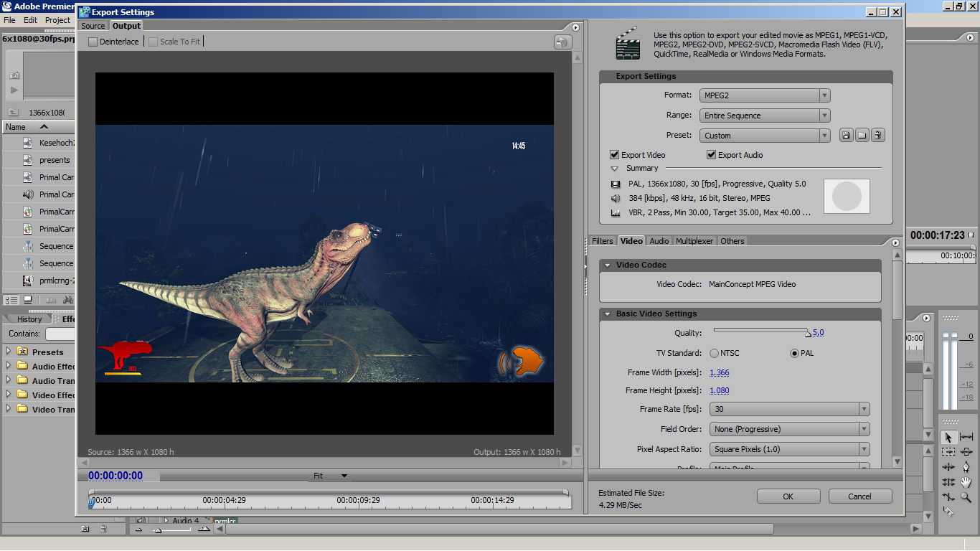This screenshot has width=980, height=551.
Task: Switch to the Source tab
Action: tap(93, 26)
